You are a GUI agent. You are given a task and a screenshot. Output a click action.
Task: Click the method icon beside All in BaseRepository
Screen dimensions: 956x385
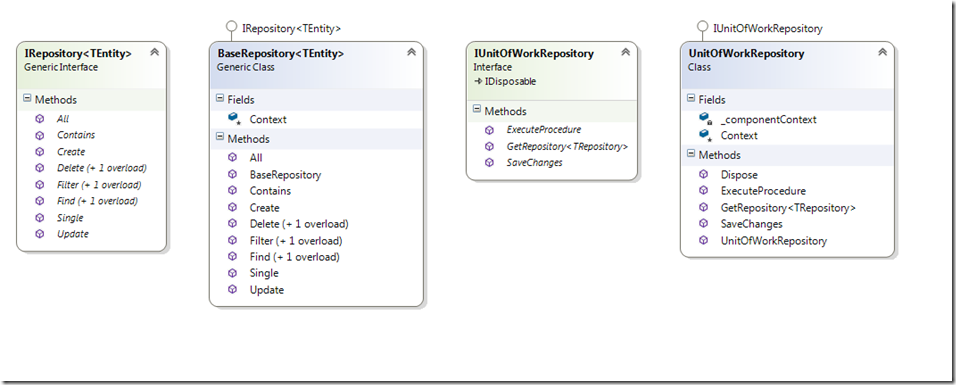[x=232, y=157]
